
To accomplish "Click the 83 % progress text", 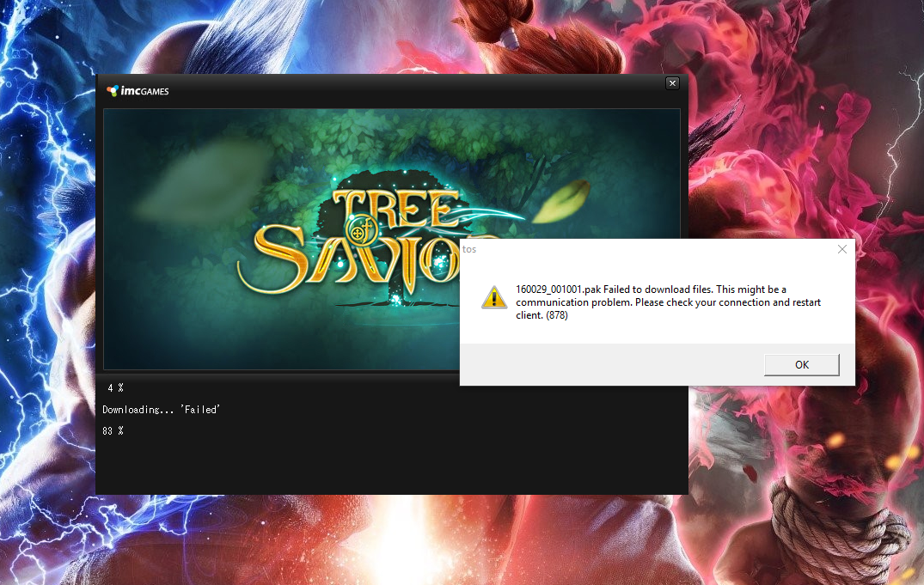I will click(113, 430).
